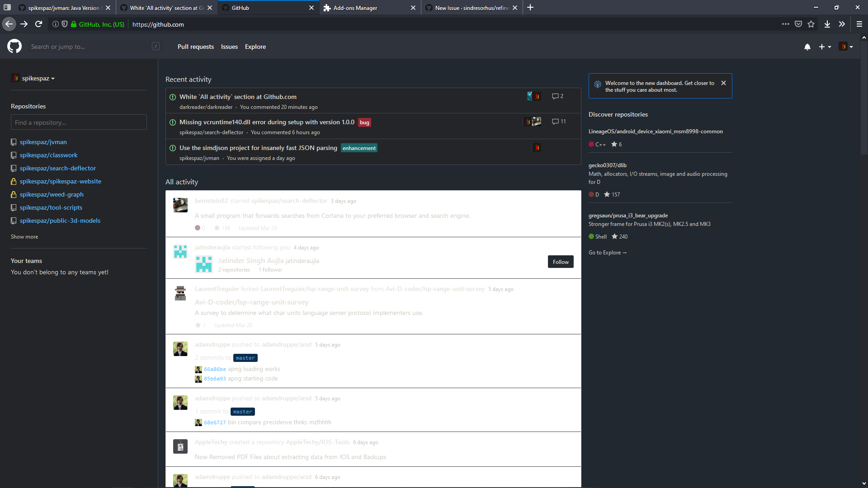The width and height of the screenshot is (868, 488).
Task: Show site information icon
Action: tap(55, 24)
